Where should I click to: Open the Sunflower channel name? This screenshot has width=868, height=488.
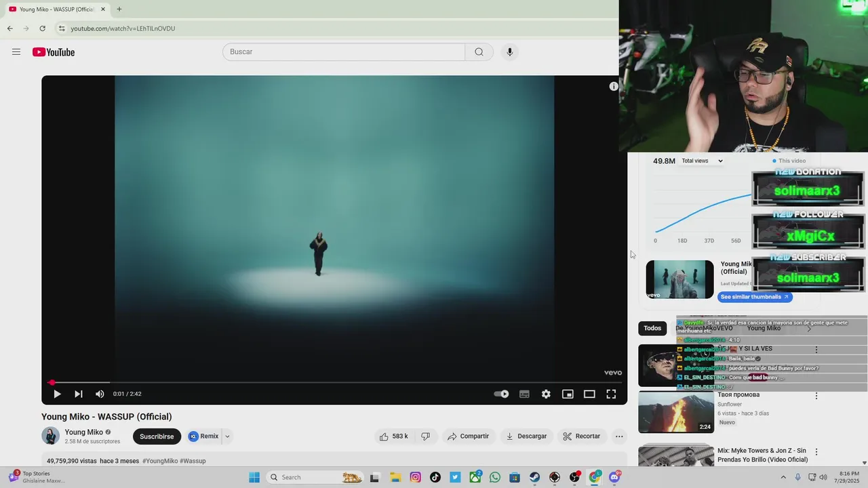click(730, 404)
